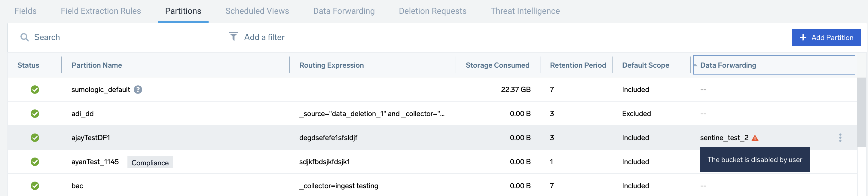Click Add a filter
The image size is (868, 196).
[264, 37]
